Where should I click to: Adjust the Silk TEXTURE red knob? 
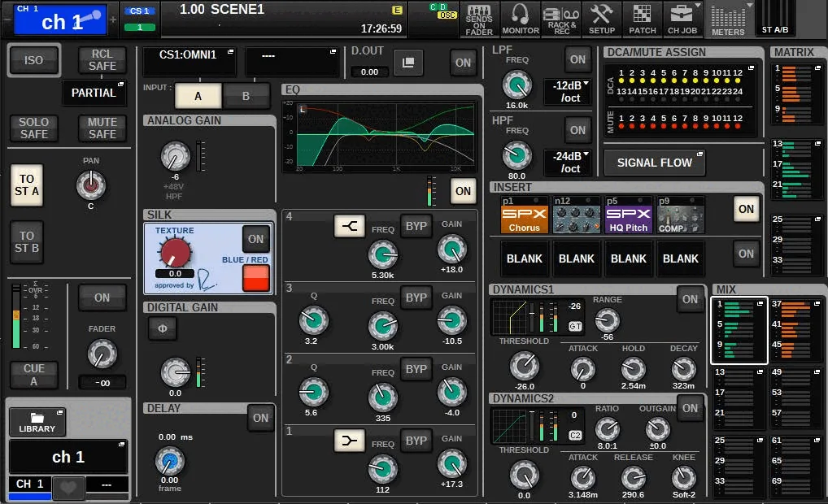174,252
